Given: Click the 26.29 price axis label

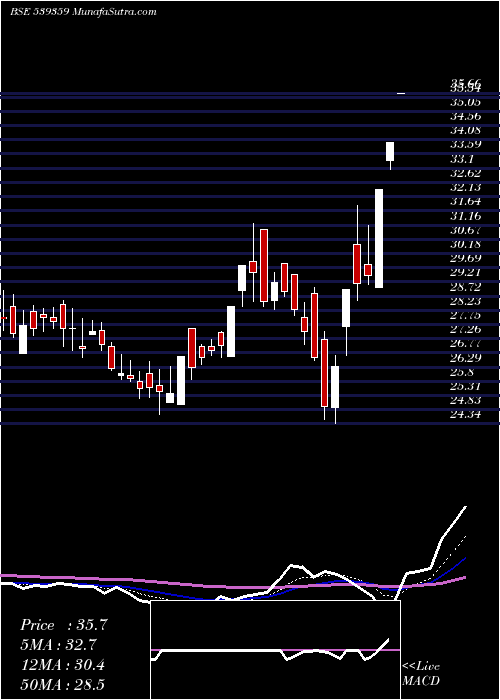Looking at the screenshot, I should pos(465,358).
